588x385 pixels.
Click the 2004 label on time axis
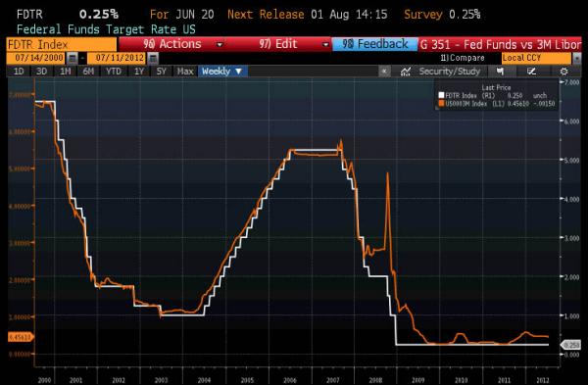[204, 380]
